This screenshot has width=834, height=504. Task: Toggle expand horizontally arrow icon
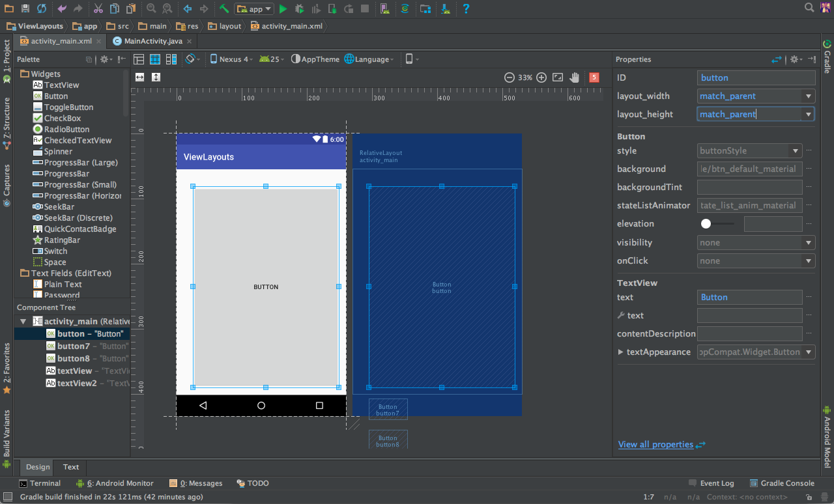pyautogui.click(x=139, y=77)
